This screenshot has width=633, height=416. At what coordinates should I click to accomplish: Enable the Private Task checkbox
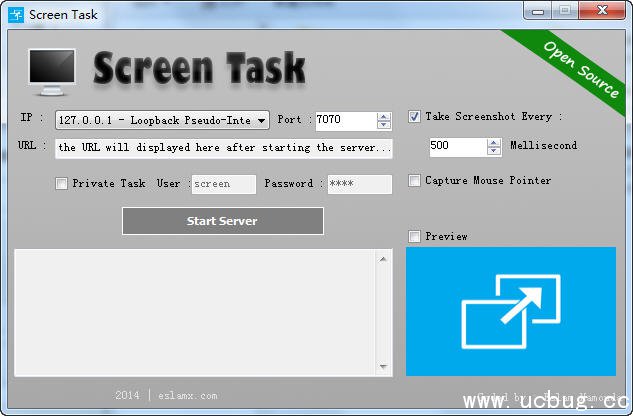coord(62,184)
